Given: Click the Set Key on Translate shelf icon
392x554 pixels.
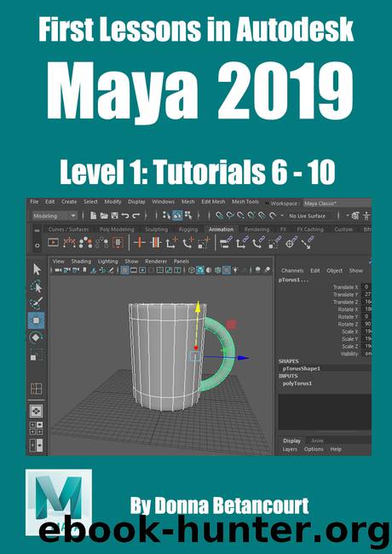Looking at the screenshot, I should click(x=171, y=243).
